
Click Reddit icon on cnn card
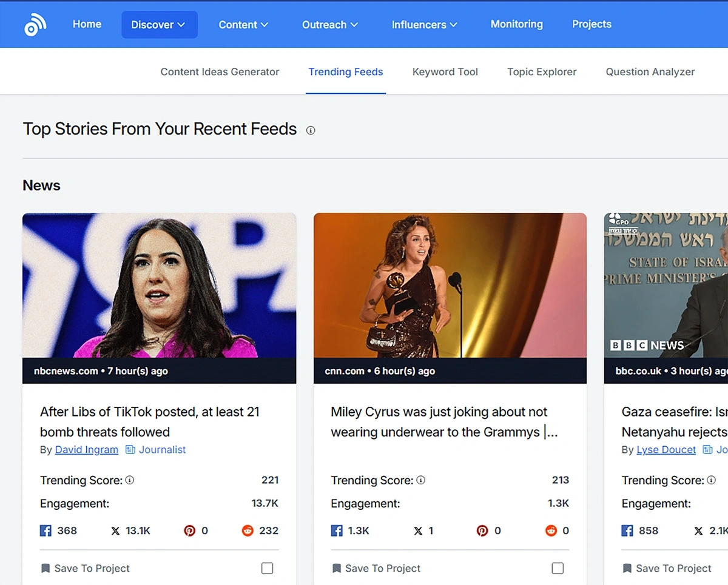(551, 530)
